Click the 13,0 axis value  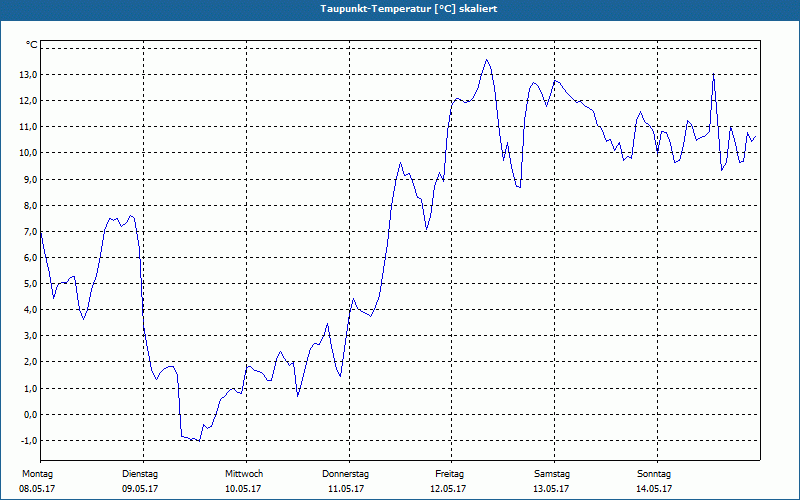click(x=28, y=75)
